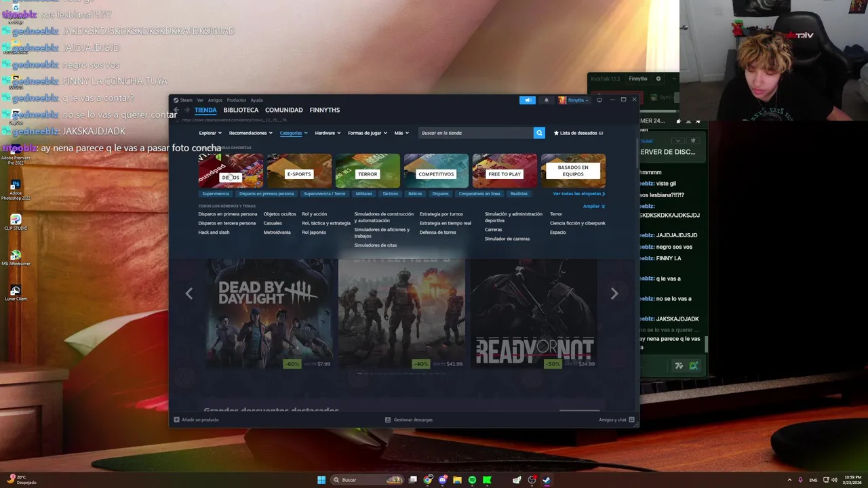Viewport: 868px width, 488px height.
Task: Open the Ready or Not game card
Action: tap(534, 314)
